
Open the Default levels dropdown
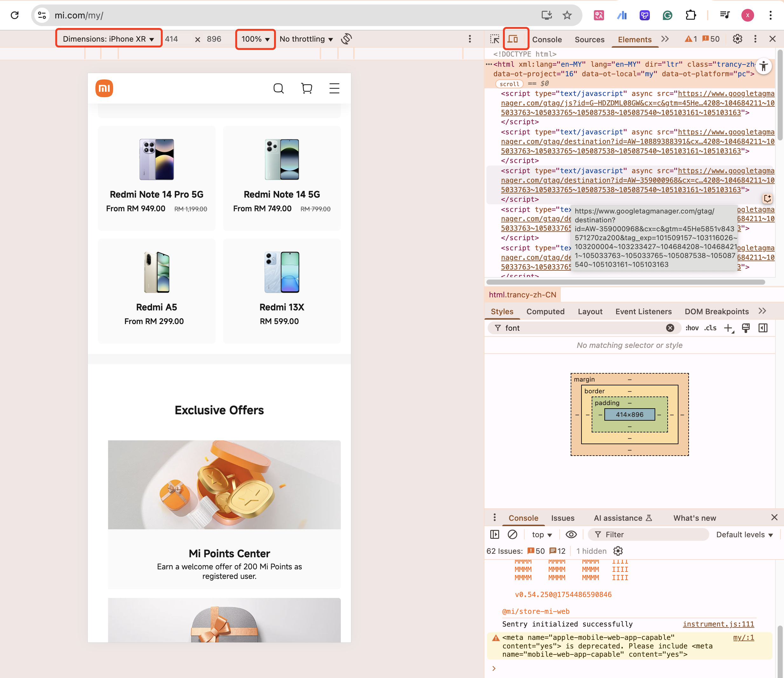tap(744, 534)
